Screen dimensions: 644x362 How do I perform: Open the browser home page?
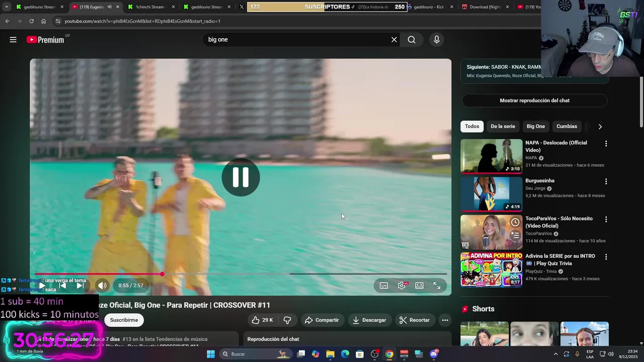click(x=43, y=21)
